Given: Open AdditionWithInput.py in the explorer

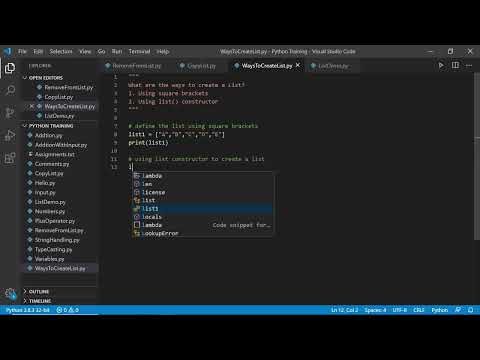Looking at the screenshot, I should coord(60,145).
